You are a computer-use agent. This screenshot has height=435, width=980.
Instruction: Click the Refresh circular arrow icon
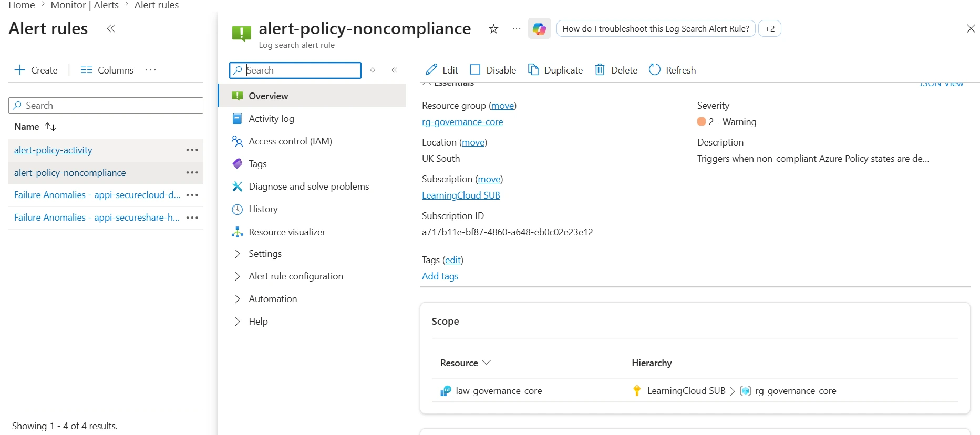(x=654, y=69)
